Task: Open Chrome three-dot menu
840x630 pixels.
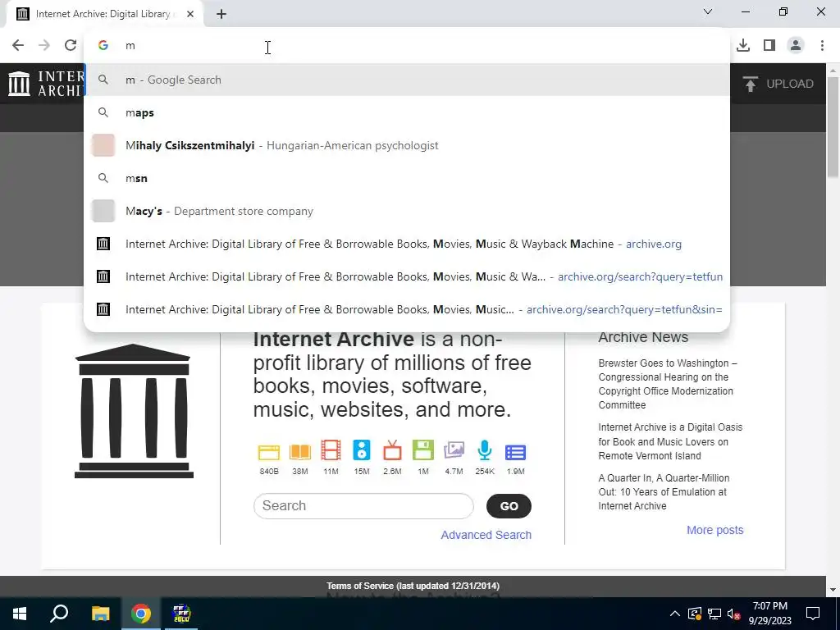Action: [822, 46]
